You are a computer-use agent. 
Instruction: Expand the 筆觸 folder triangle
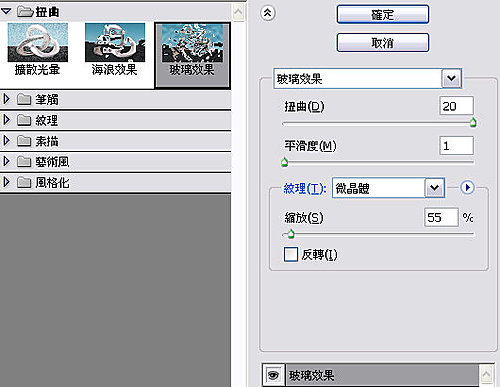[6, 99]
